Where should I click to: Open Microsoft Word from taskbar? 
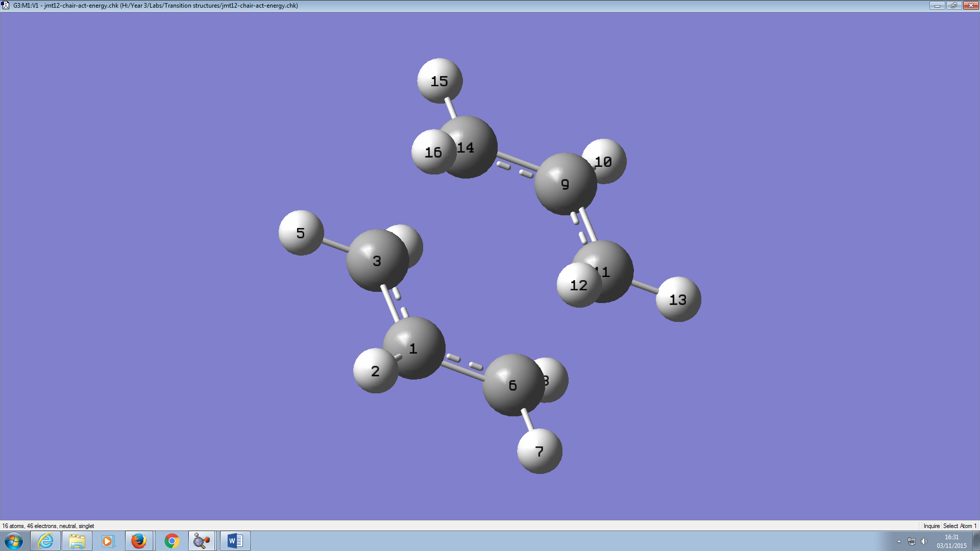click(x=235, y=541)
